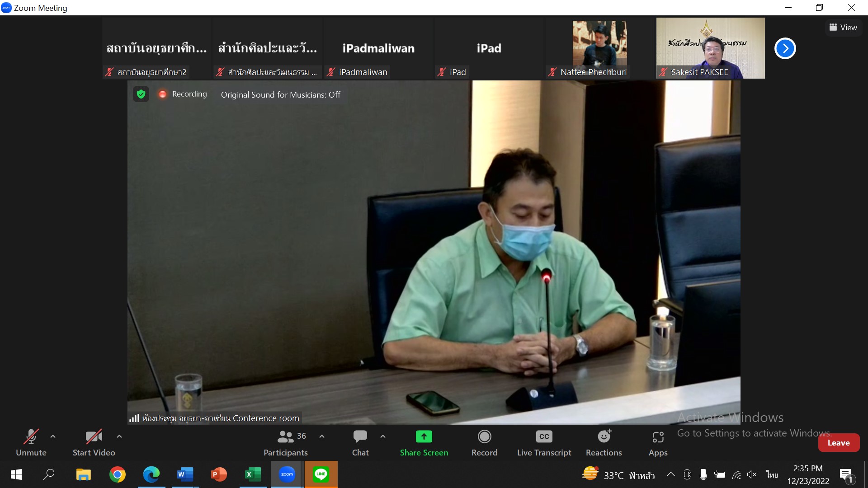
Task: Open weather widget showing 33°C
Action: coord(618,474)
